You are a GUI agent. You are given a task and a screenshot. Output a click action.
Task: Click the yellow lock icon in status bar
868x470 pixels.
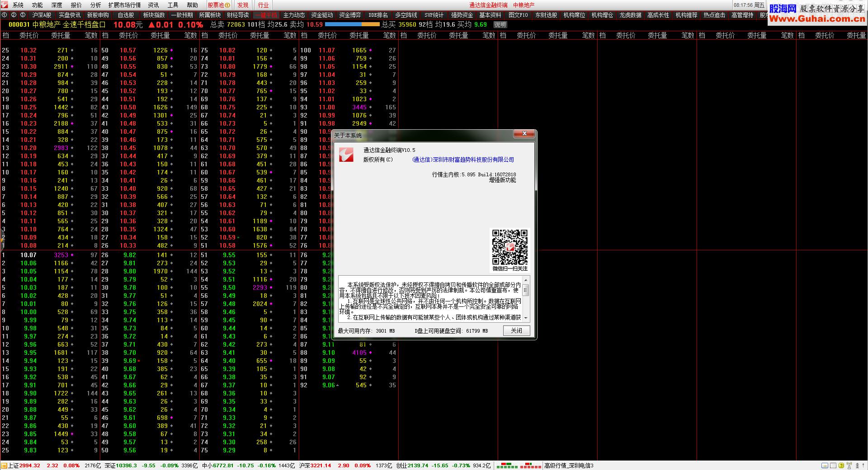pos(840,465)
